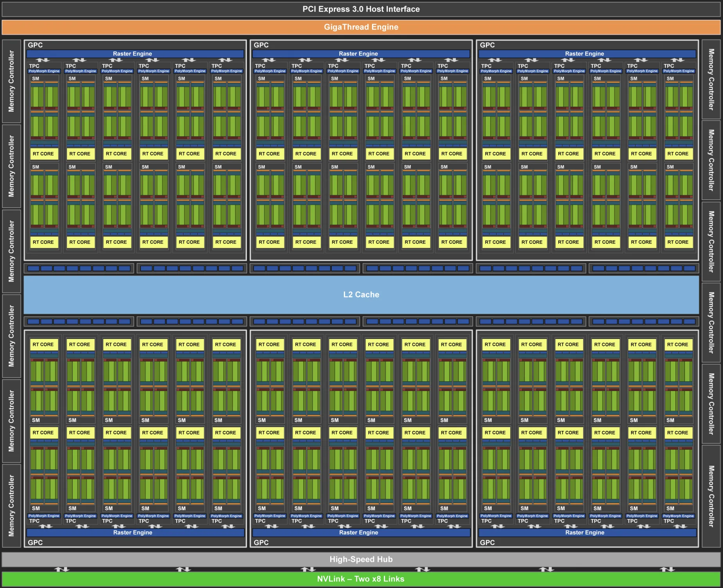Select Raster Engine bar in upper-middle GPC
This screenshot has height=588, width=723.
tap(361, 54)
